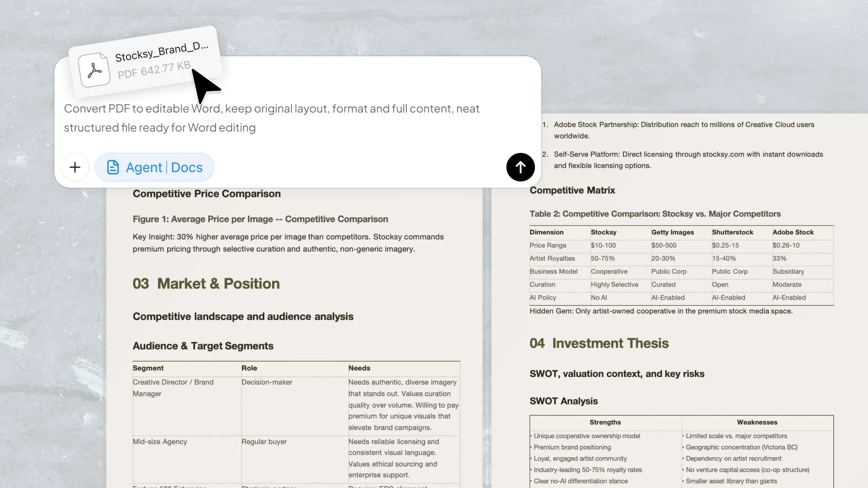Click the plus add-attachment button
The image size is (868, 488).
[x=75, y=167]
